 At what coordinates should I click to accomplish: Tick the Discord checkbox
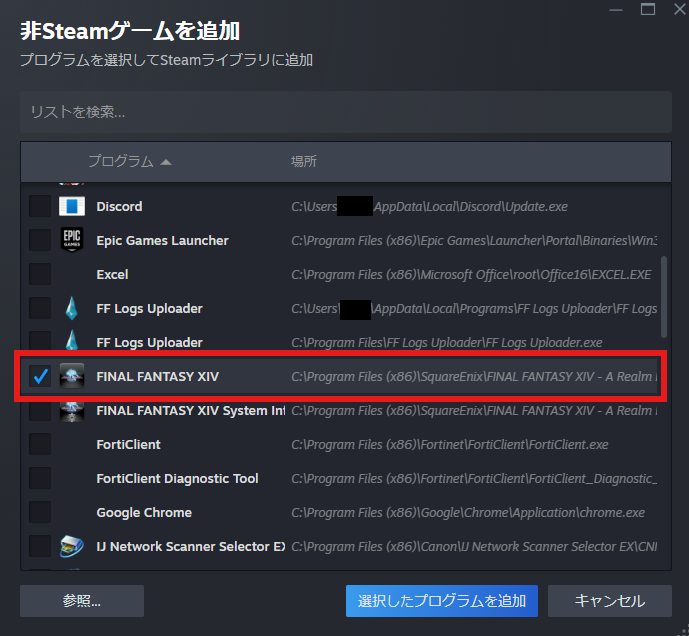tap(40, 206)
